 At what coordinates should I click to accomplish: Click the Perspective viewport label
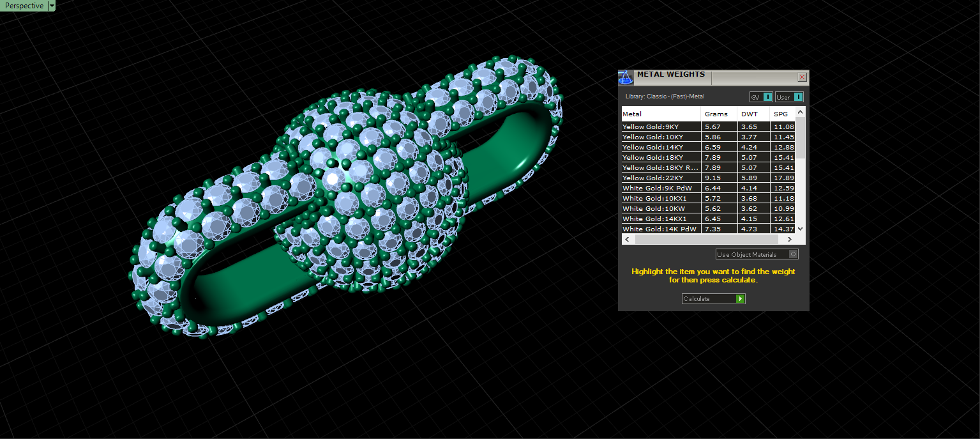[24, 6]
